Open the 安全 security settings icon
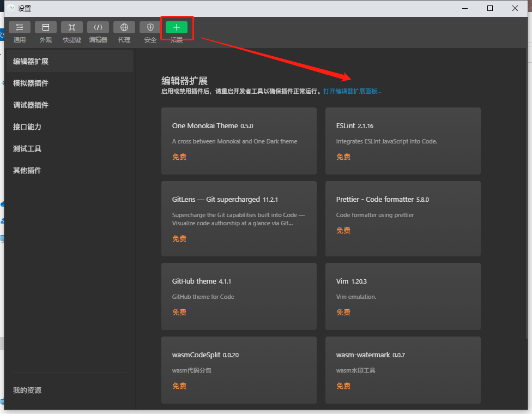Viewport: 532px width, 414px height. (150, 27)
